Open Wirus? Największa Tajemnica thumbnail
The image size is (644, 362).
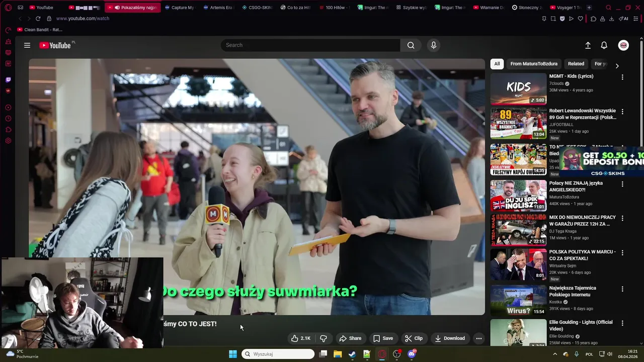tap(518, 301)
